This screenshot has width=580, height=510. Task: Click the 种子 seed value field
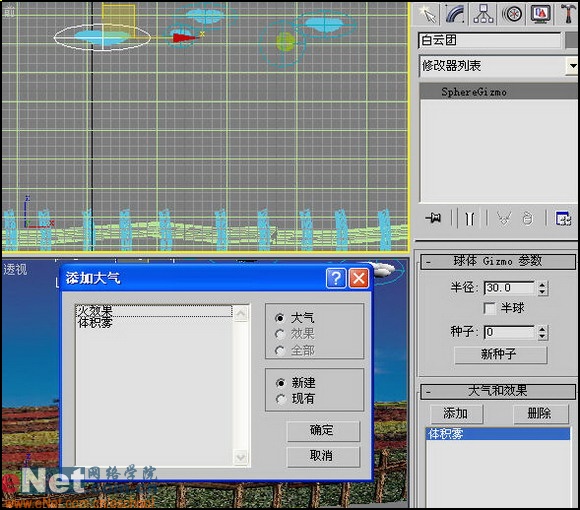tap(509, 332)
